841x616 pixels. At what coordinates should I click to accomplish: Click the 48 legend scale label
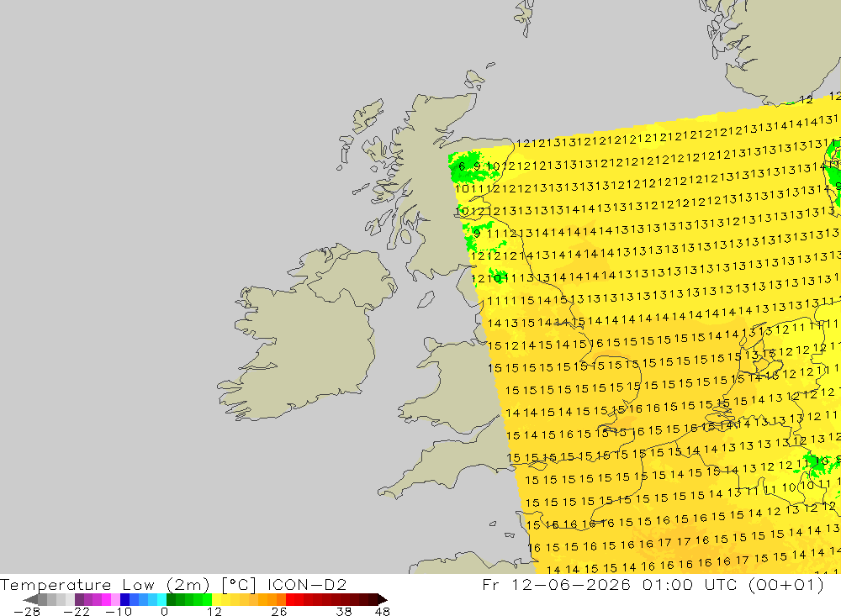(383, 612)
